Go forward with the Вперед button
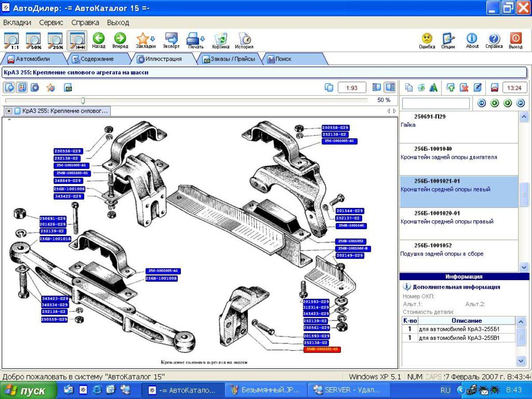Image resolution: width=532 pixels, height=399 pixels. (120, 40)
